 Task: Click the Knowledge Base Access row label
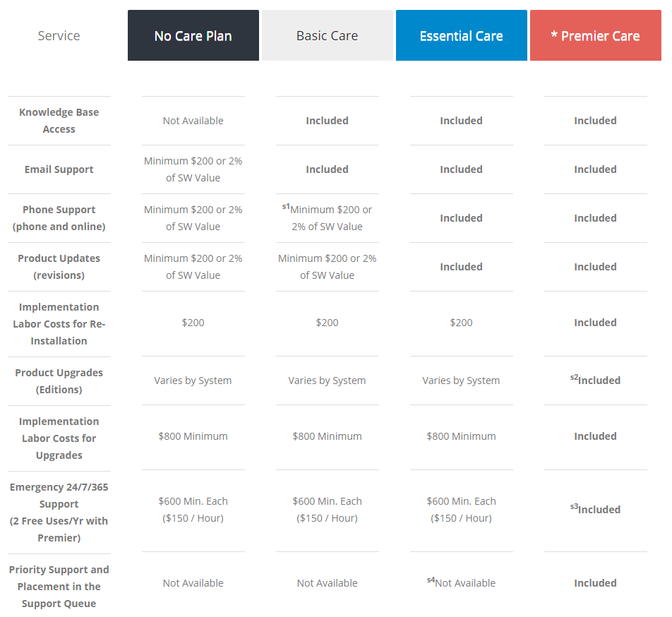point(59,121)
